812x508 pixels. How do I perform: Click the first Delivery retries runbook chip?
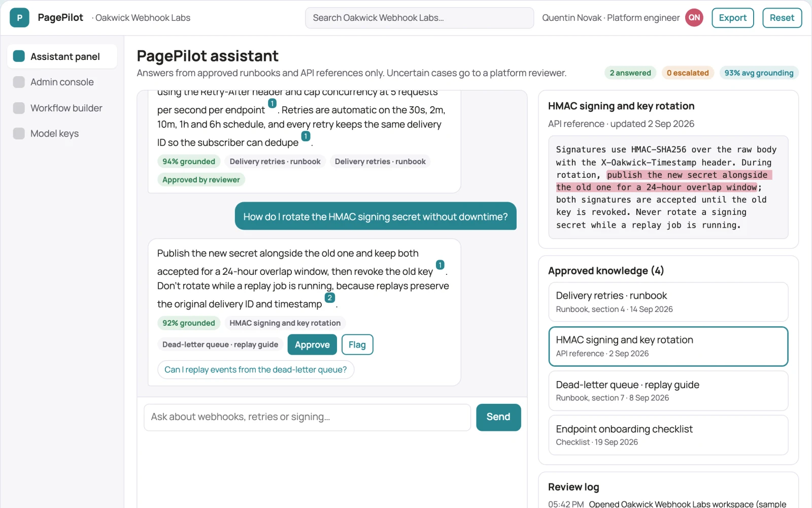(x=275, y=162)
